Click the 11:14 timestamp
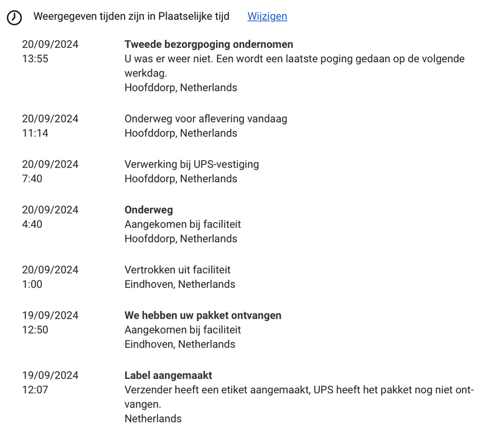This screenshot has height=448, width=498. [x=35, y=133]
